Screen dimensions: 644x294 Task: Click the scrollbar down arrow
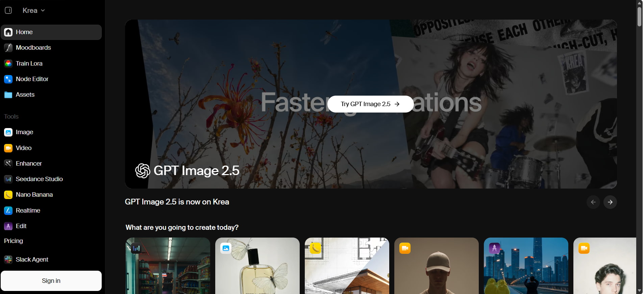click(x=639, y=291)
